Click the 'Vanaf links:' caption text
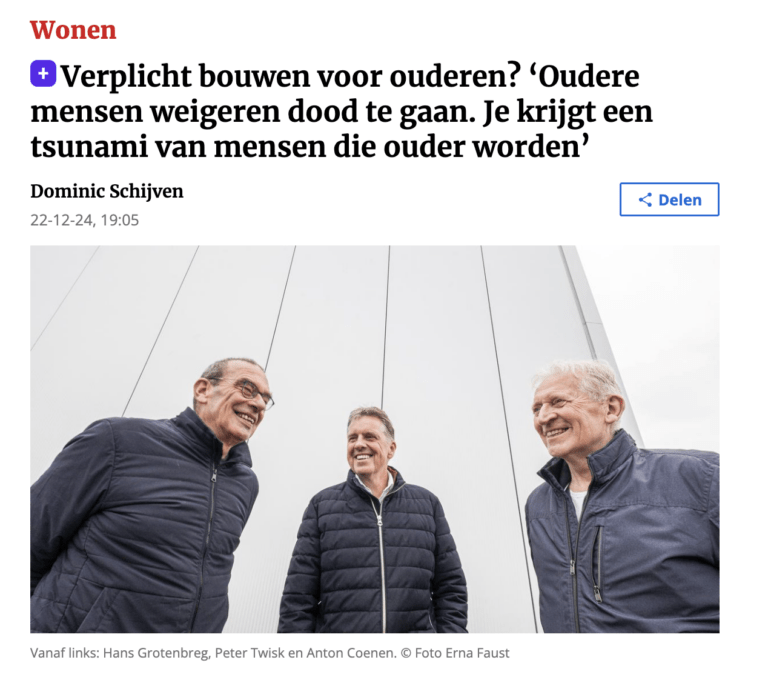Screen dimensions: 768x680 coord(65,653)
